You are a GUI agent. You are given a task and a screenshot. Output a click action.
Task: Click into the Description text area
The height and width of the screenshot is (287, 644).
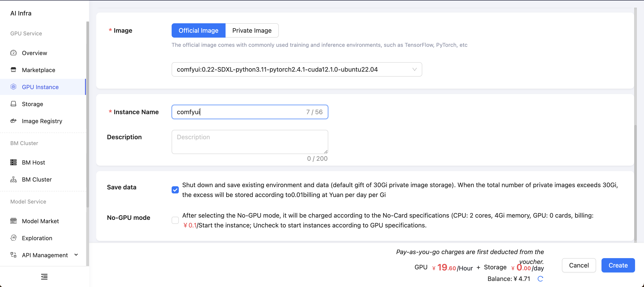pyautogui.click(x=250, y=142)
